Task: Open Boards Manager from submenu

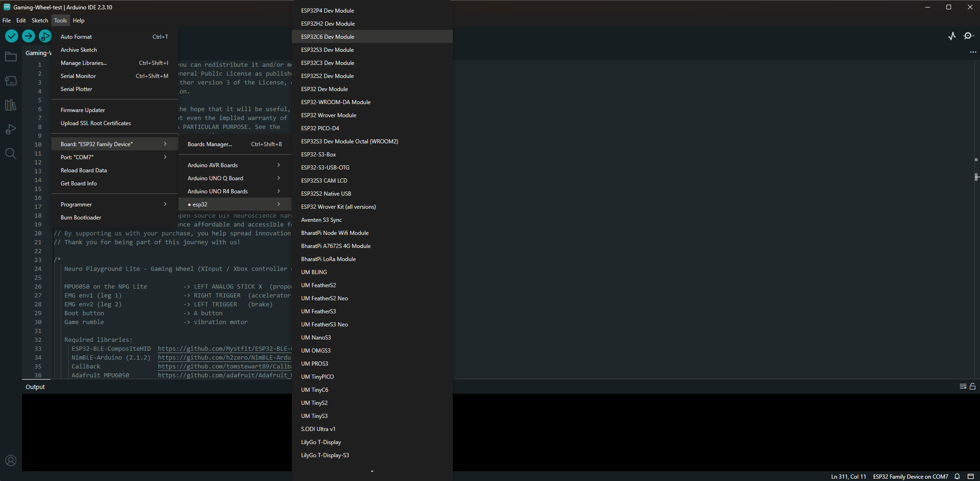Action: click(235, 144)
